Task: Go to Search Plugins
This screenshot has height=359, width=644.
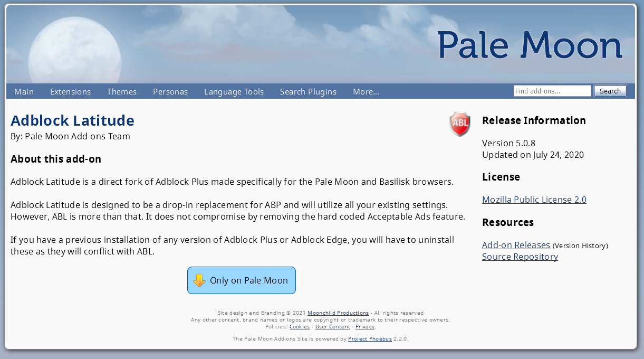Action: [308, 91]
